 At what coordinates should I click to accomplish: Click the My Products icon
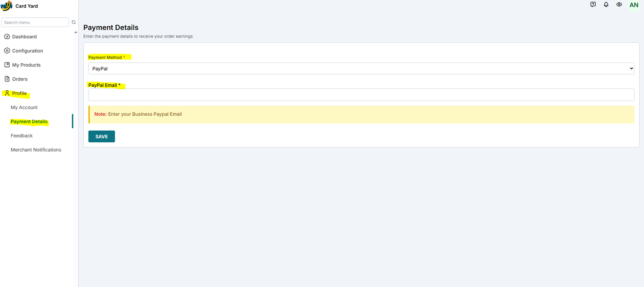tap(7, 65)
